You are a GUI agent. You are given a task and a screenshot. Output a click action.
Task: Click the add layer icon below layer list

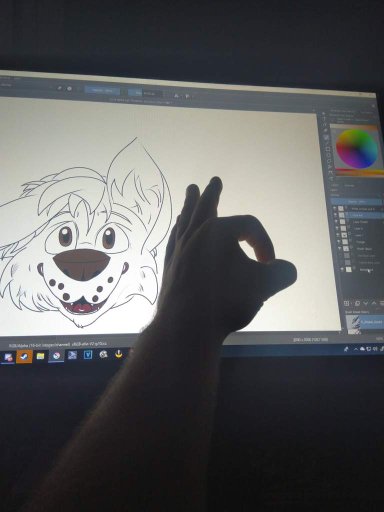coord(347,303)
